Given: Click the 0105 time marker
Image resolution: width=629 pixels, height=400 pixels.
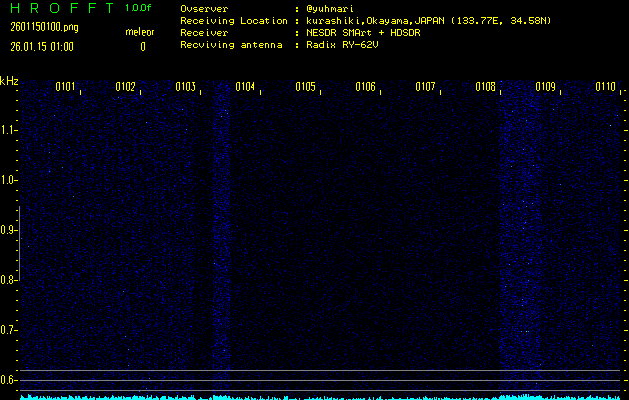Looking at the screenshot, I should point(305,87).
